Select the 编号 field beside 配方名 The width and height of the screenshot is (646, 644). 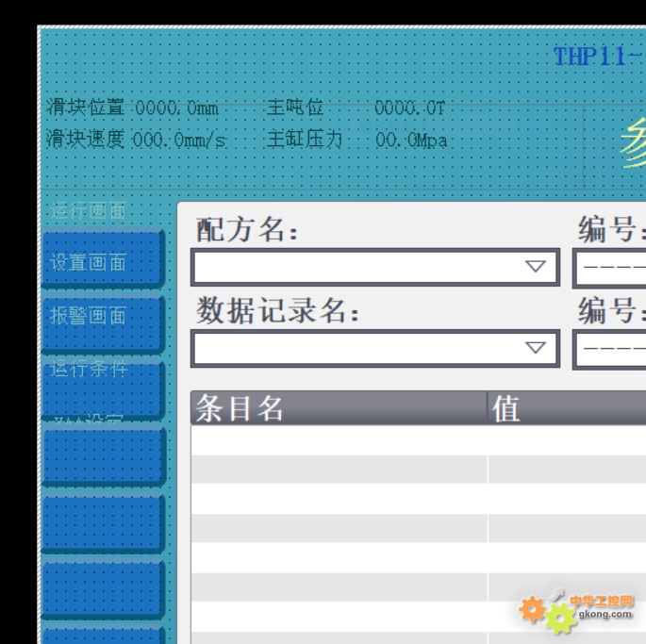point(609,268)
